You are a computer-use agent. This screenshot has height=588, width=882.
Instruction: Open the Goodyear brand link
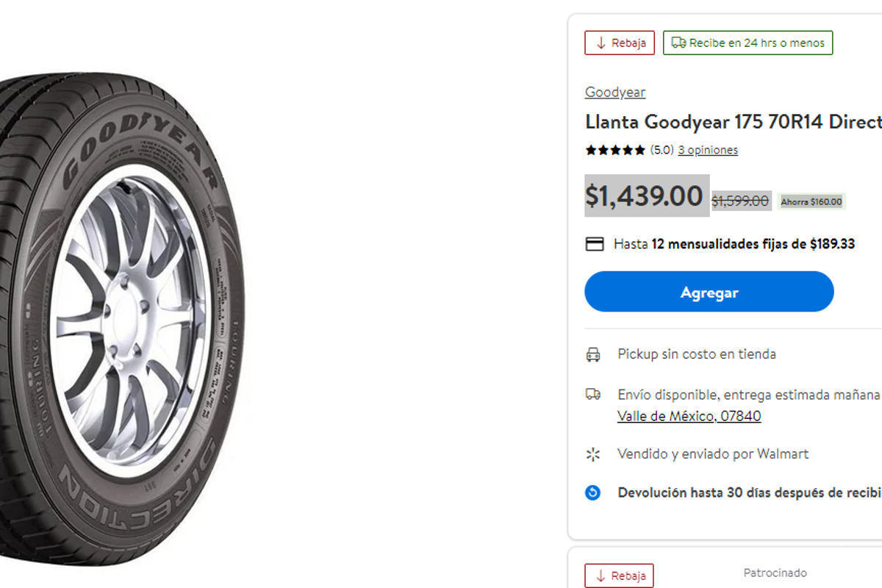pyautogui.click(x=614, y=92)
